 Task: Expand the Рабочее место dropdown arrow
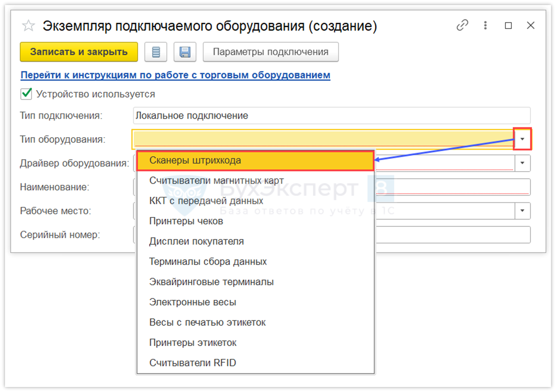tap(522, 211)
